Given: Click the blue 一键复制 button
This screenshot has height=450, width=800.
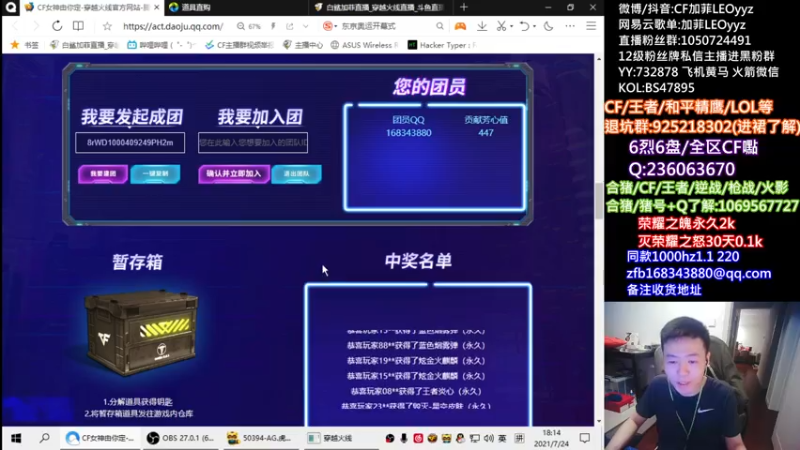Looking at the screenshot, I should pyautogui.click(x=155, y=174).
